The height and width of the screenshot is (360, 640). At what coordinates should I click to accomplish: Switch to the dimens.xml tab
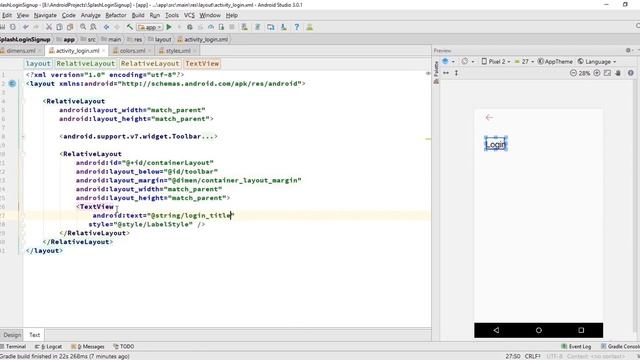coord(20,51)
